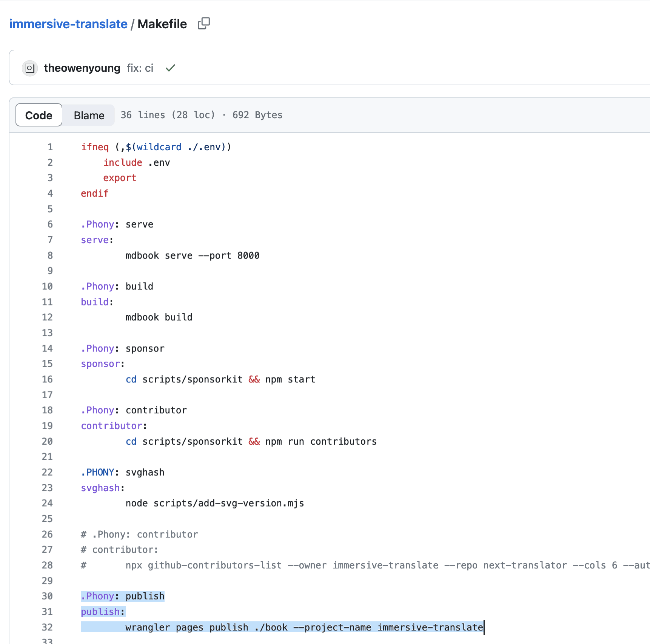Click 'npm run contributors' on line 20

321,441
